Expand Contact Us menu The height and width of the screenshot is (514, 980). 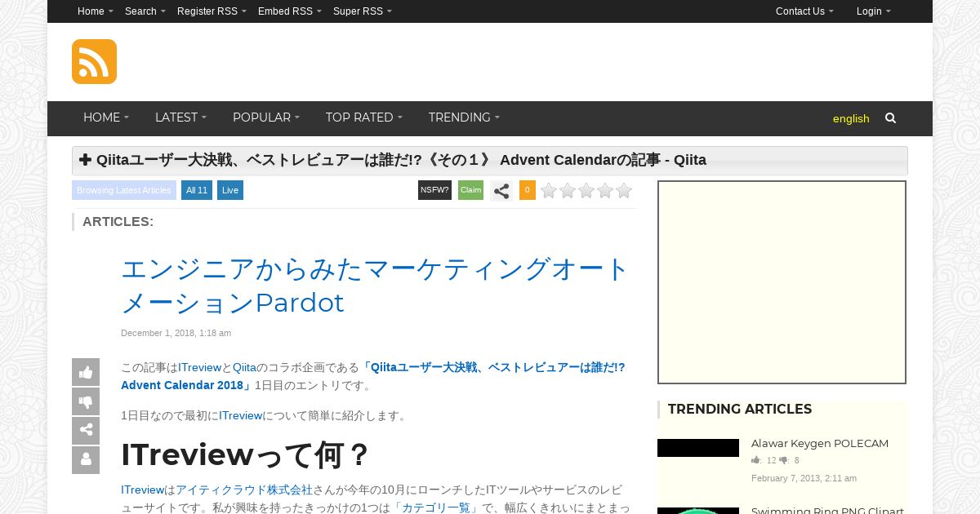804,11
